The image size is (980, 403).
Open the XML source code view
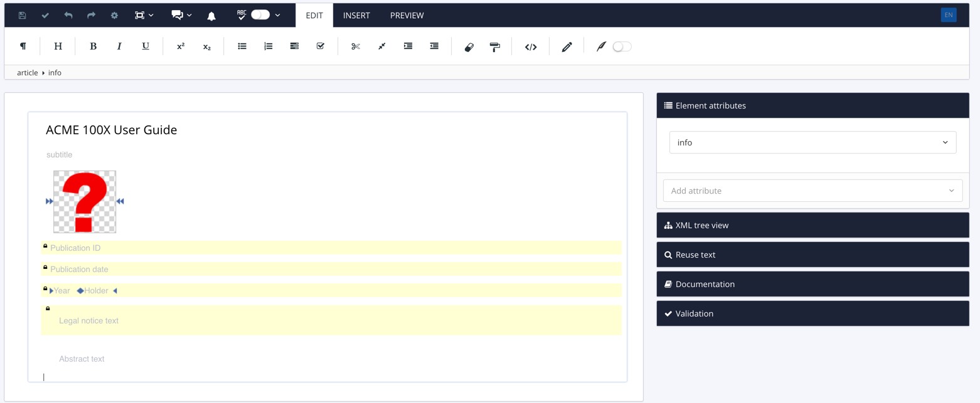click(x=530, y=46)
